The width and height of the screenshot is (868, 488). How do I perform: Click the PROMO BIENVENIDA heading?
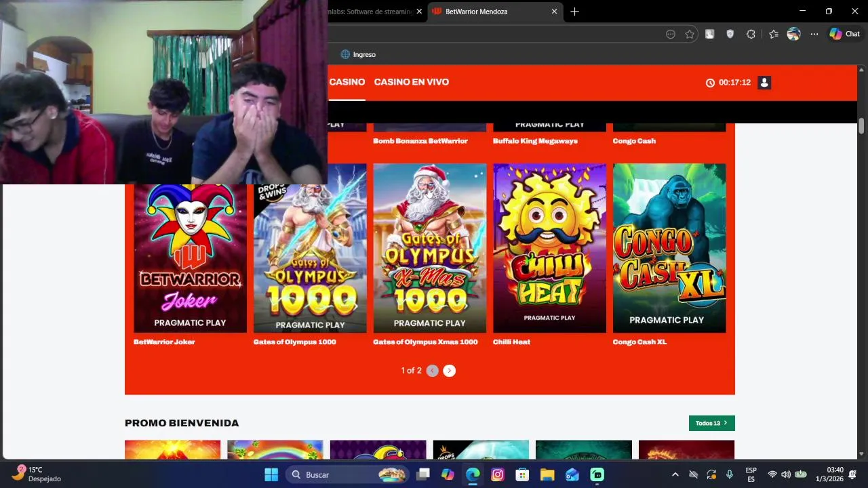(x=182, y=423)
